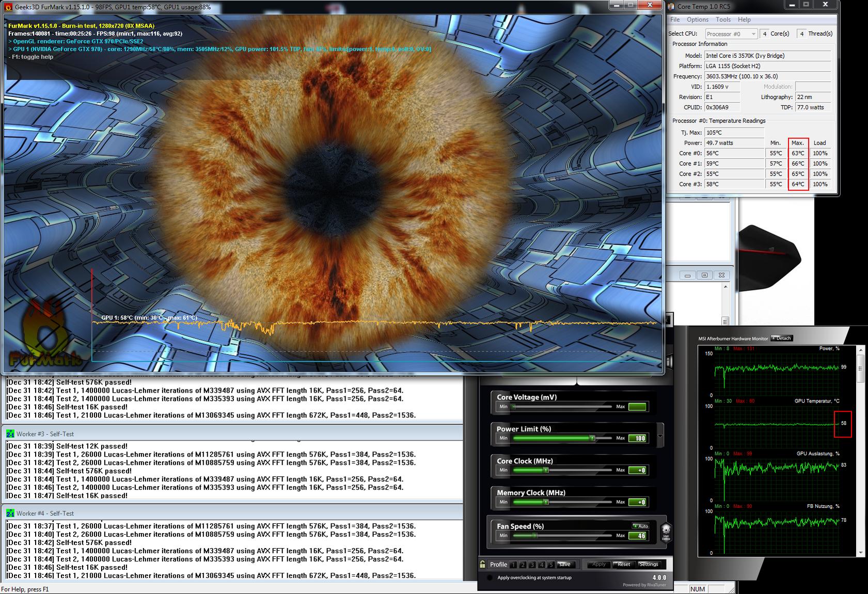Image resolution: width=868 pixels, height=594 pixels.
Task: Enable apply overclocking at system startup
Action: [490, 577]
